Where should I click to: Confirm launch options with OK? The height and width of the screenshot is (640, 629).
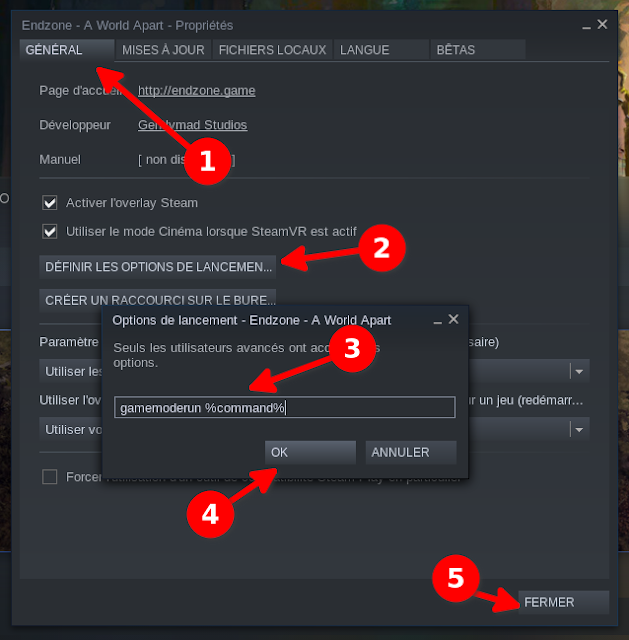(310, 452)
